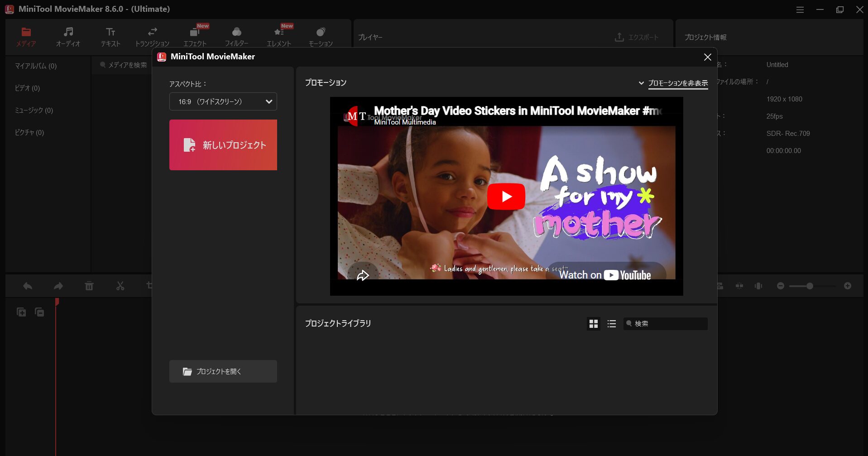Select ピクチャ (0) in the sidebar
Image resolution: width=868 pixels, height=456 pixels.
(x=29, y=133)
